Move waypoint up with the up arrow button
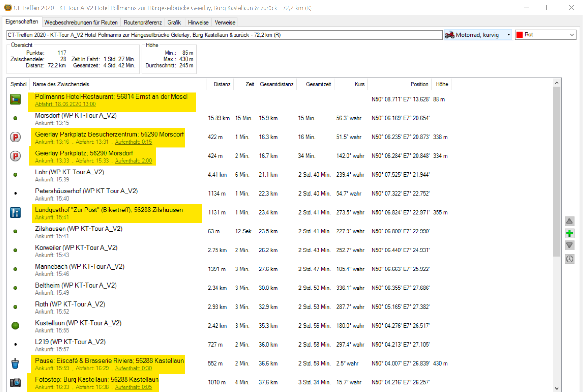583x392 pixels. tap(569, 221)
